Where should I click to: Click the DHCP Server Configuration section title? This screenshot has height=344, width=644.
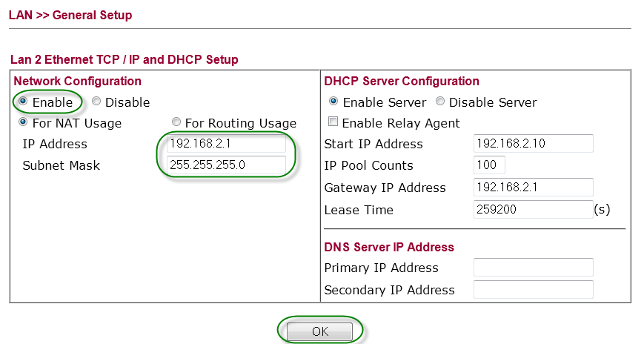pyautogui.click(x=402, y=81)
